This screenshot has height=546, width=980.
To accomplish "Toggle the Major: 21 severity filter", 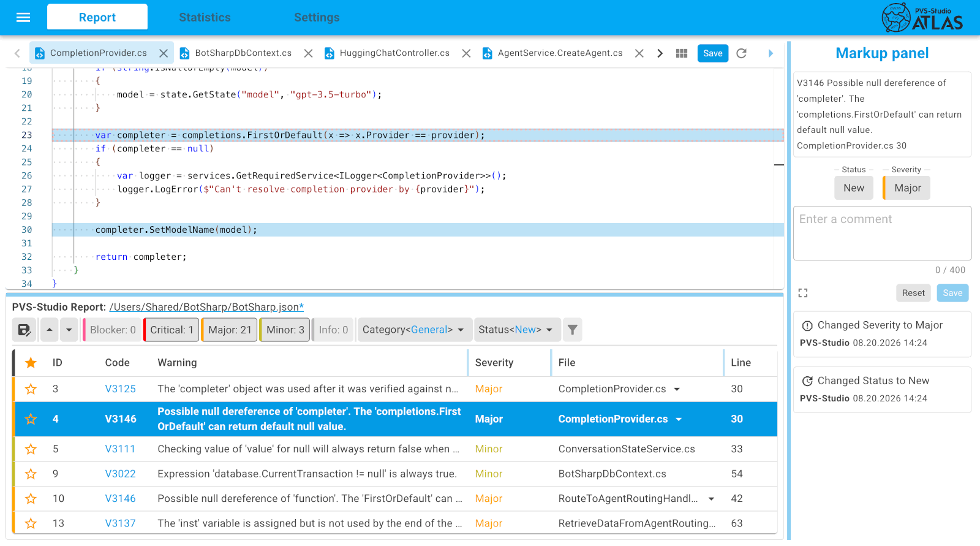I will pyautogui.click(x=230, y=330).
